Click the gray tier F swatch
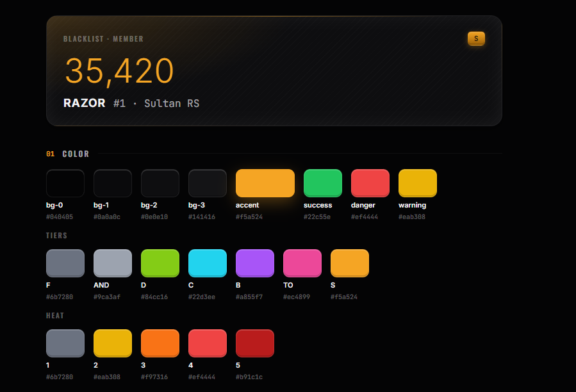The image size is (576, 392). click(65, 263)
